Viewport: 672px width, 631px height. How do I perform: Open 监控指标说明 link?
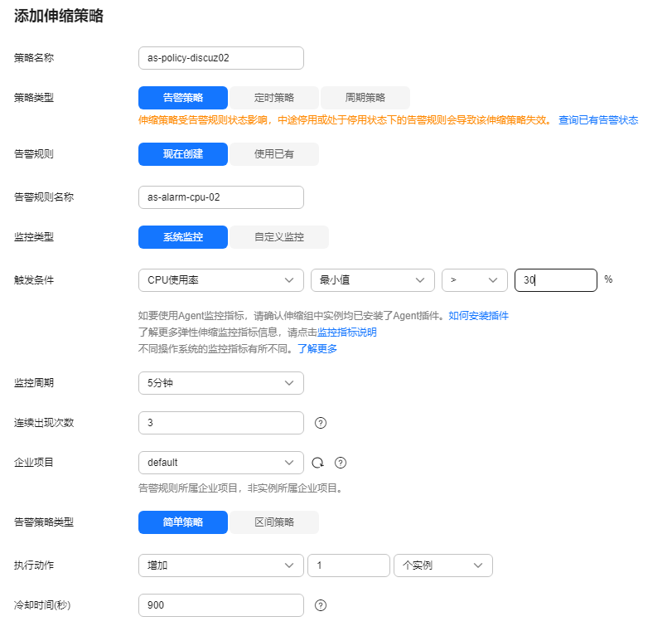(x=346, y=332)
